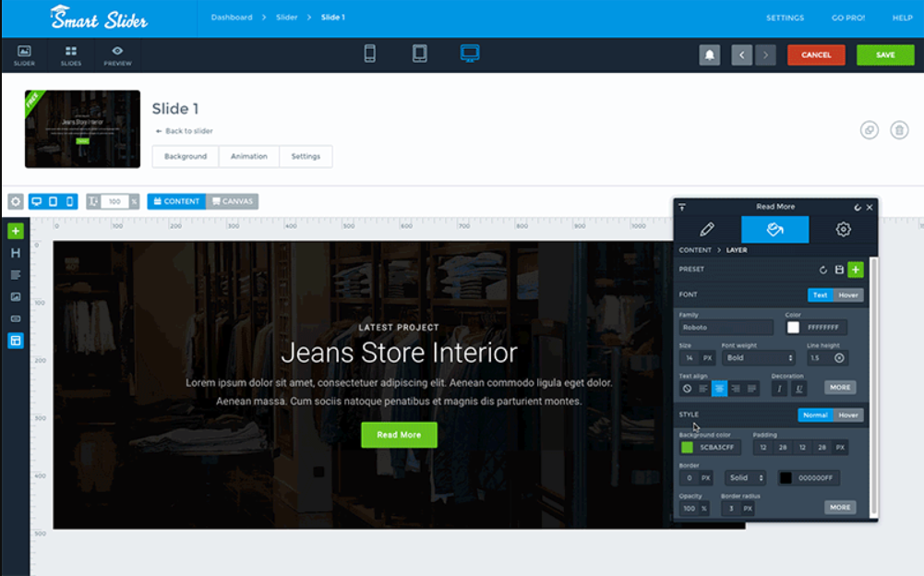
Task: Open the Slides grid view
Action: tap(71, 54)
